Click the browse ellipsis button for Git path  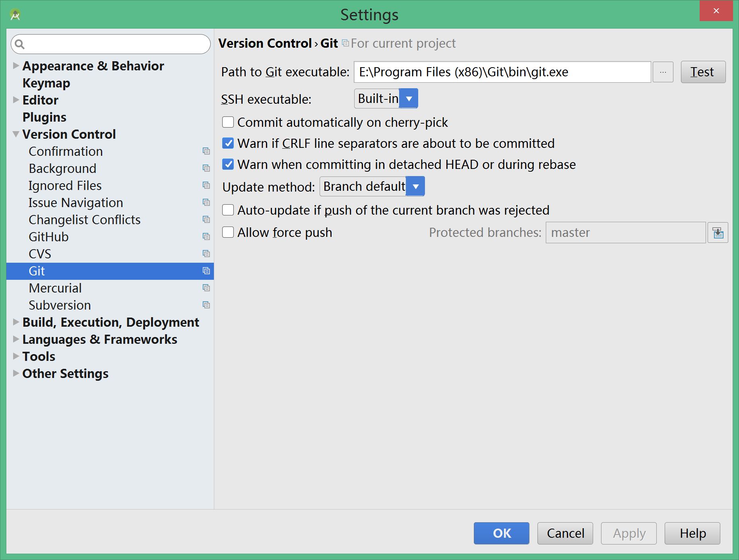pyautogui.click(x=663, y=72)
